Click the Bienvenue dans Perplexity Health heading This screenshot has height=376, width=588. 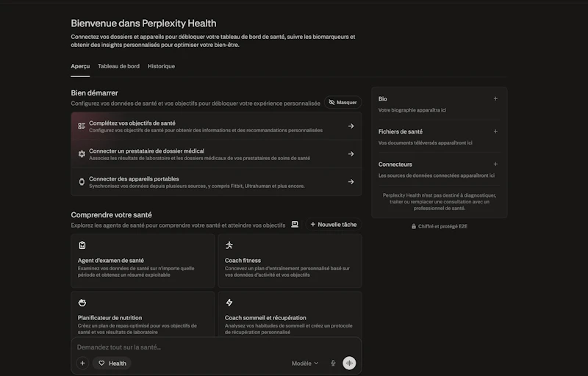click(143, 23)
